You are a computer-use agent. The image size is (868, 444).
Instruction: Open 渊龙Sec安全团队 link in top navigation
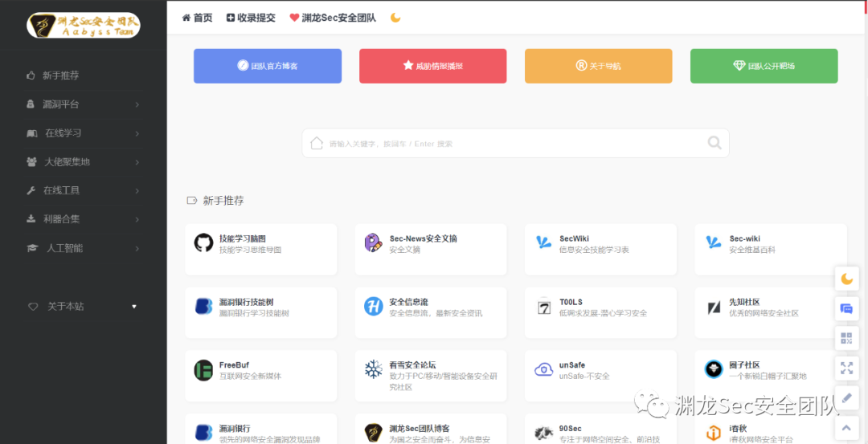coord(333,18)
